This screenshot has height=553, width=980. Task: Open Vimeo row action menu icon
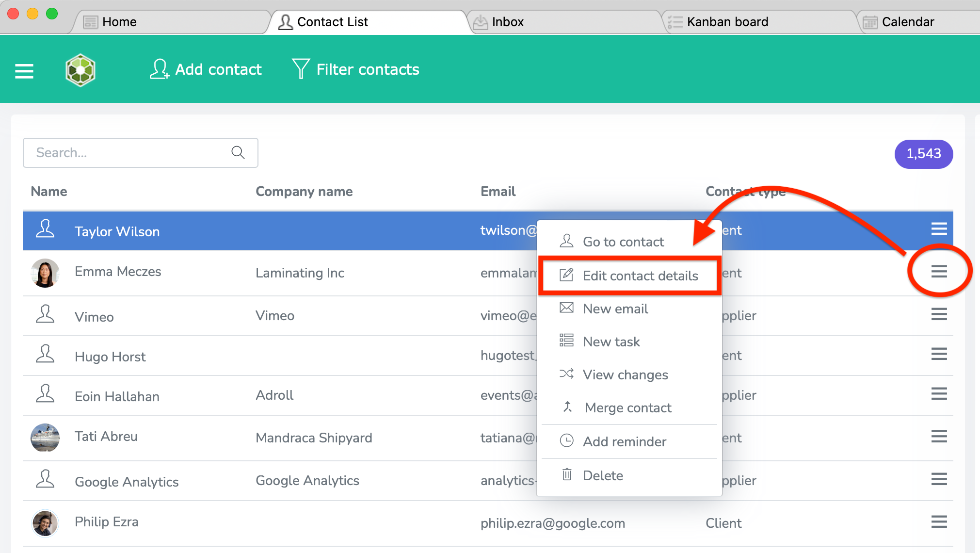939,314
